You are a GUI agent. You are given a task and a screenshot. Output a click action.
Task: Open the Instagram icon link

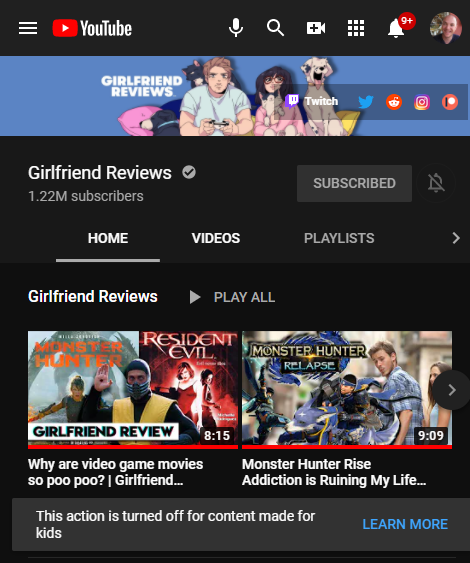tap(422, 102)
